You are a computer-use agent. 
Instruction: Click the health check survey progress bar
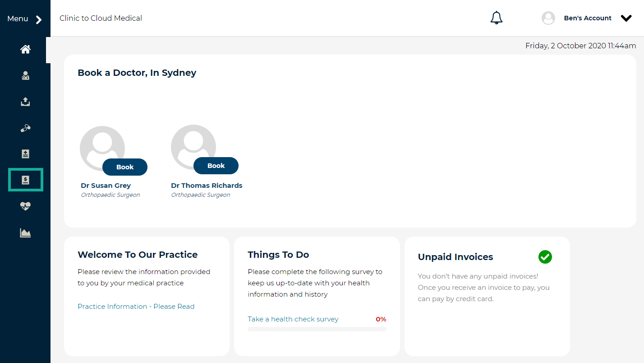click(x=317, y=329)
